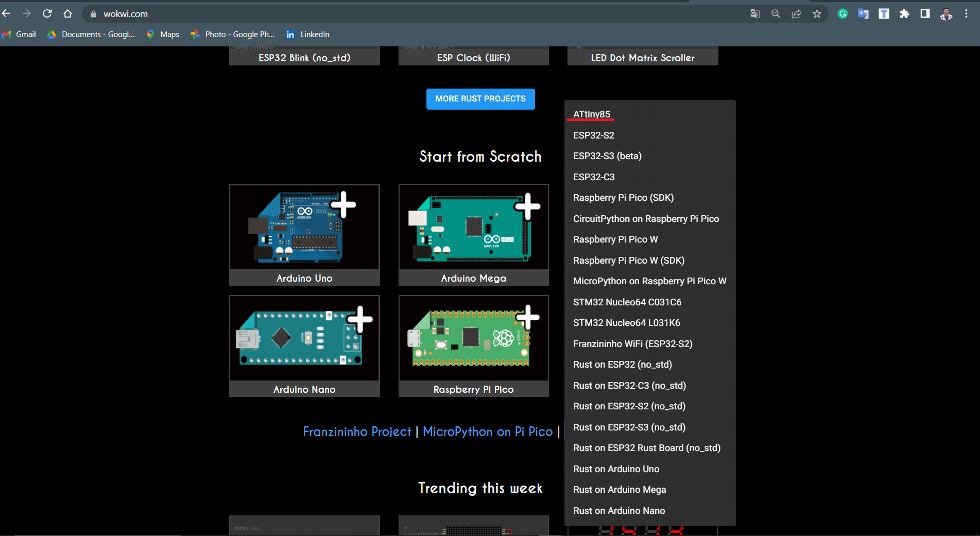Click the plus icon on Raspberry Pi Pico card
The height and width of the screenshot is (536, 980).
pyautogui.click(x=526, y=318)
